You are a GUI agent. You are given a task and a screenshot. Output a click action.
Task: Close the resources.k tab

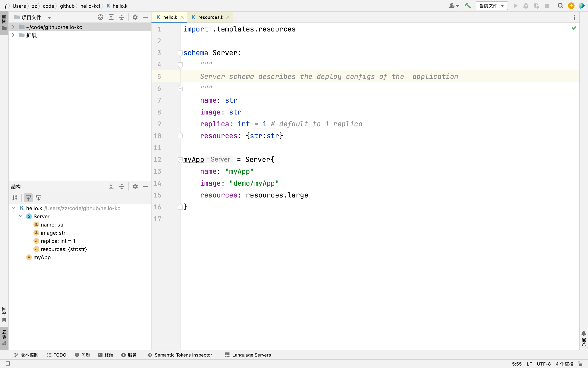click(x=228, y=17)
